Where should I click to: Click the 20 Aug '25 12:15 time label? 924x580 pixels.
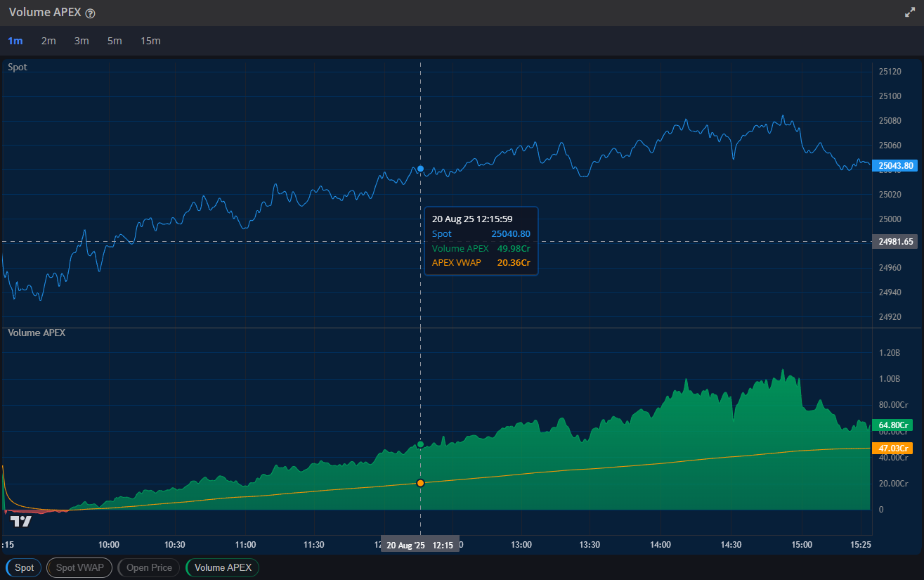point(419,545)
